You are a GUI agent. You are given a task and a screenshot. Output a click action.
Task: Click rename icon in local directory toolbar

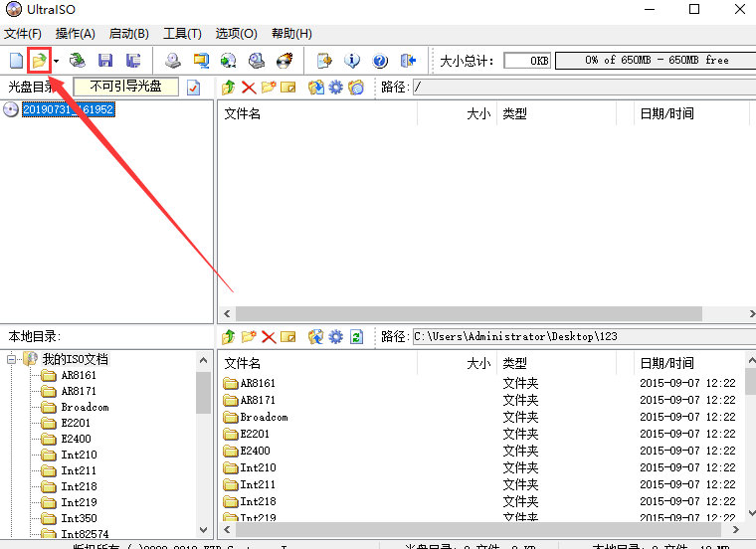(x=288, y=337)
